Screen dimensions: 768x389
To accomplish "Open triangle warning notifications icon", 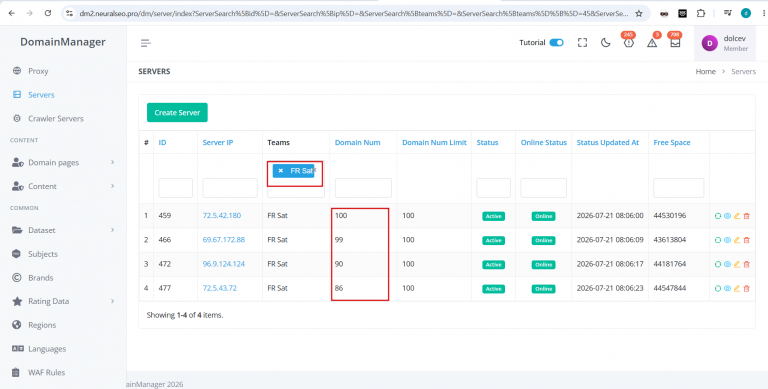I will (652, 43).
